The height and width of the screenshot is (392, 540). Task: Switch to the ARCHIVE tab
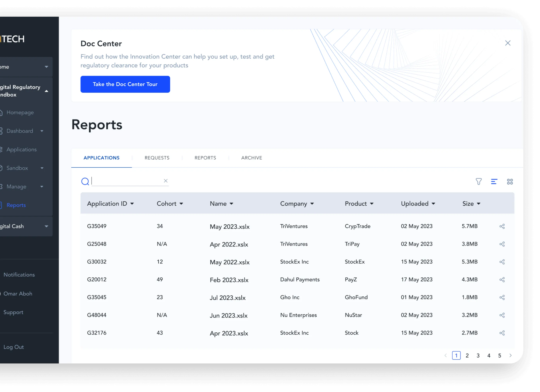click(x=252, y=158)
